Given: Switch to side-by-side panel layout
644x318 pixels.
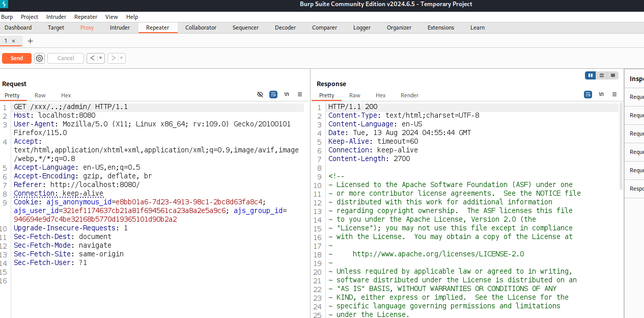Looking at the screenshot, I should tap(591, 75).
